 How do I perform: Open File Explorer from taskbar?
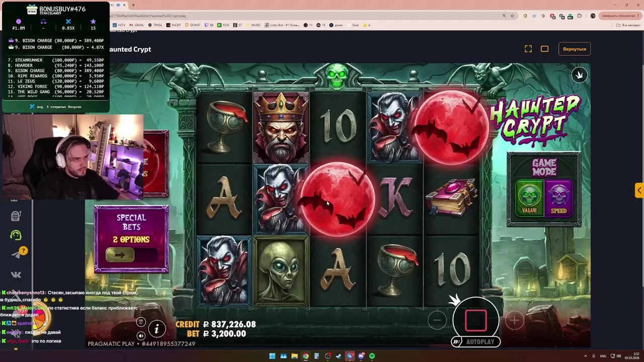pos(294,356)
